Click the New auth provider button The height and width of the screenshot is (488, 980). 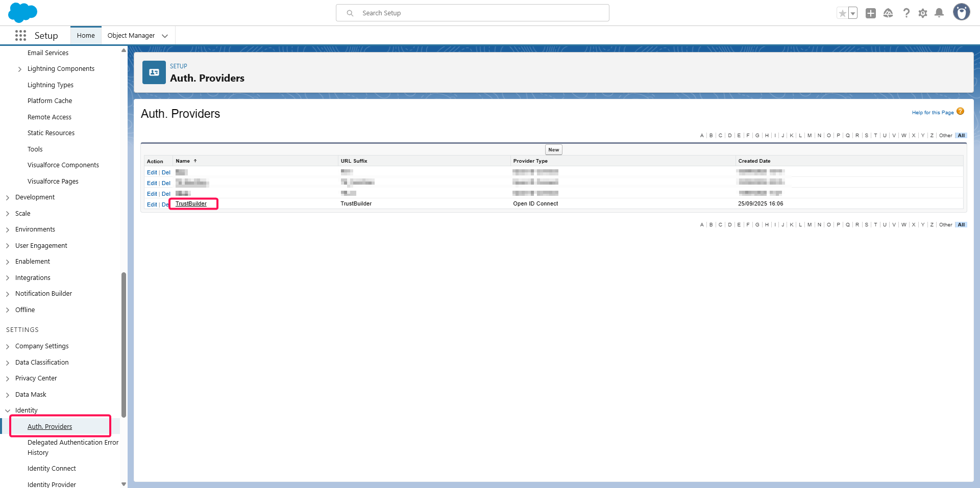[553, 150]
